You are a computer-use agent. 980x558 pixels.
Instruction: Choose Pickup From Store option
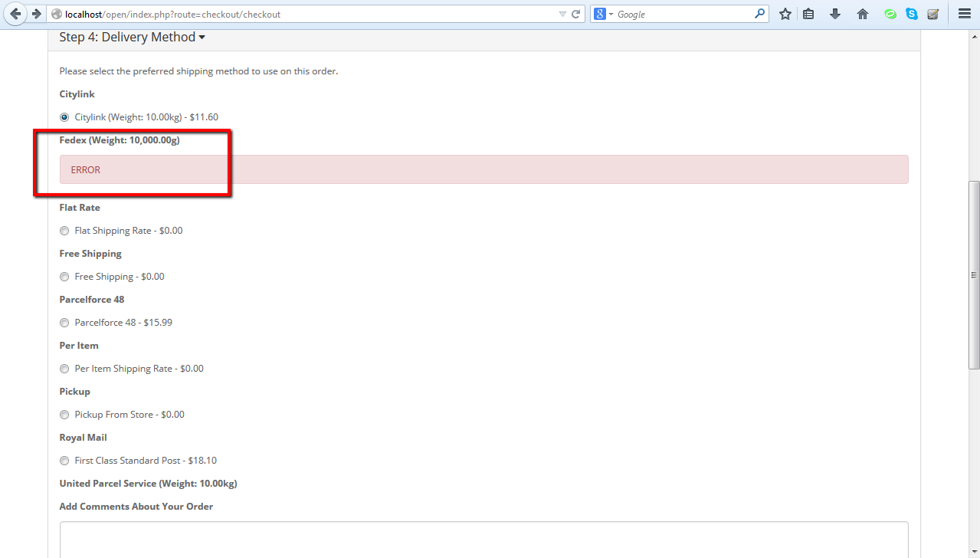click(64, 415)
